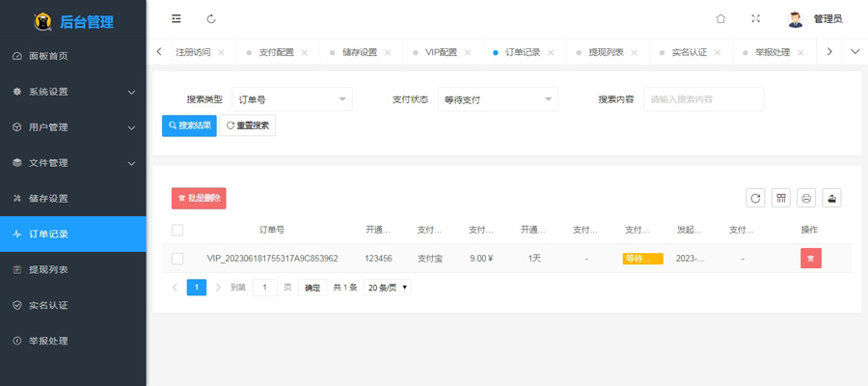This screenshot has width=868, height=386.
Task: Check the select-all checkbox in table header
Action: pos(177,231)
